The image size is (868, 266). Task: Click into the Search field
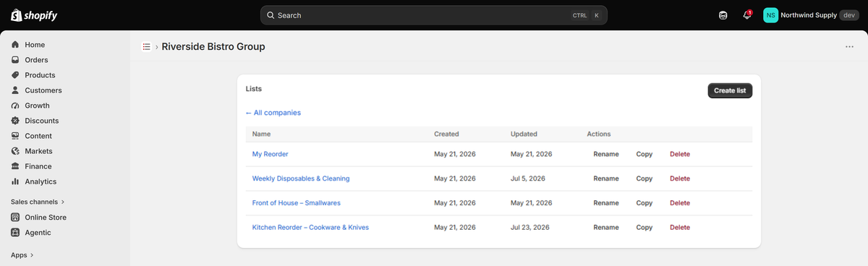click(434, 15)
